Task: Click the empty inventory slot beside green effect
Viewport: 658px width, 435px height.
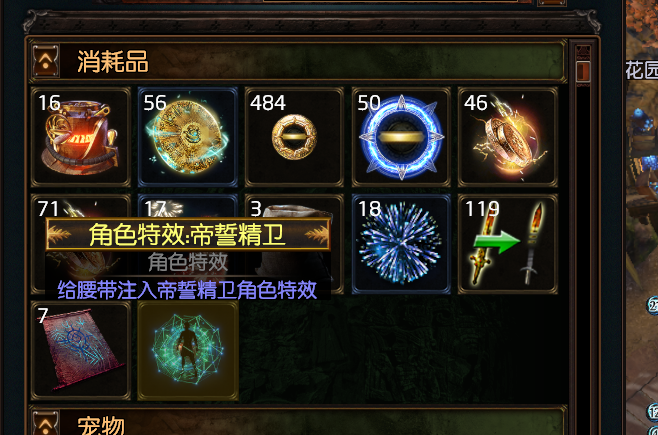Action: pos(294,350)
